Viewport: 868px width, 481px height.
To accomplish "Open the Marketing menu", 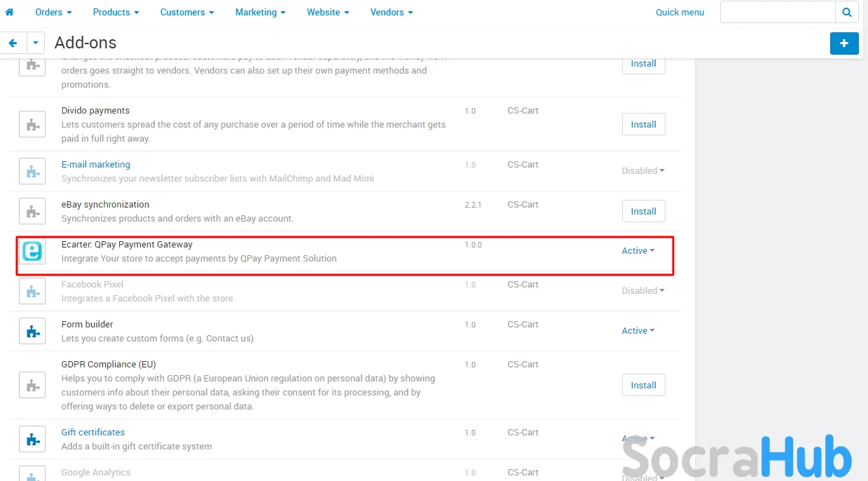I will [x=260, y=12].
